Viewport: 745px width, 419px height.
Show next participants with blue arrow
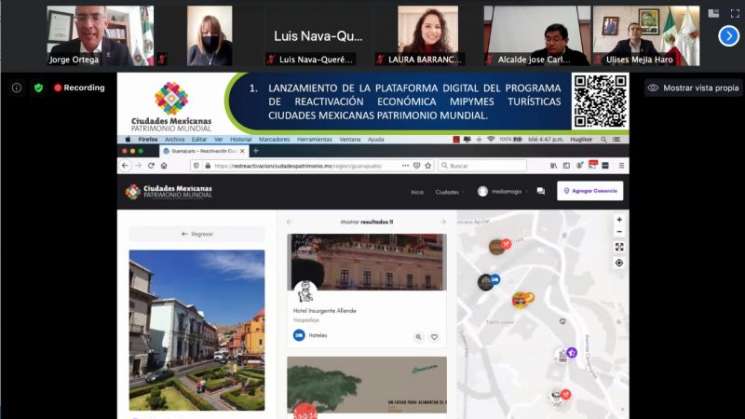pyautogui.click(x=728, y=36)
